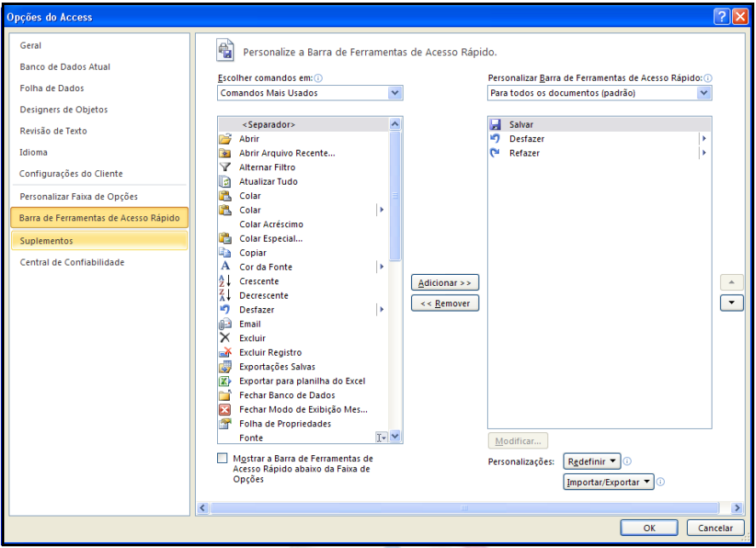The width and height of the screenshot is (756, 548).
Task: Click the Fechar Banco de Dados icon
Action: pos(226,396)
